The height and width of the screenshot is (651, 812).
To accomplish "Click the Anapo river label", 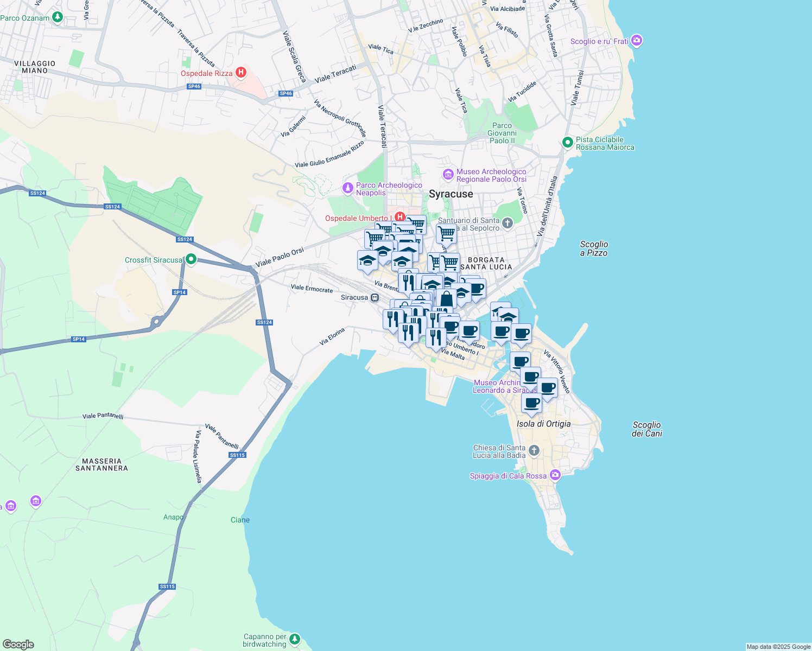I will tap(173, 517).
